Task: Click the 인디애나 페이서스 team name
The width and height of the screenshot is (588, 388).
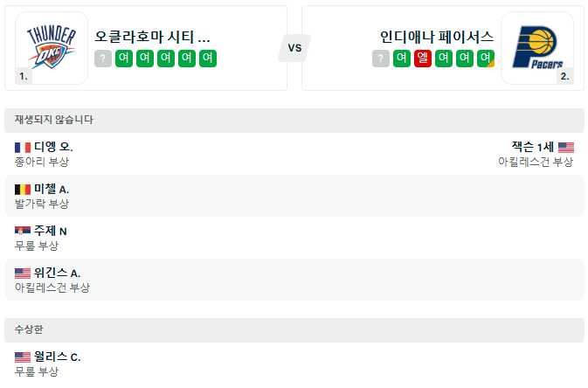Action: coord(437,37)
